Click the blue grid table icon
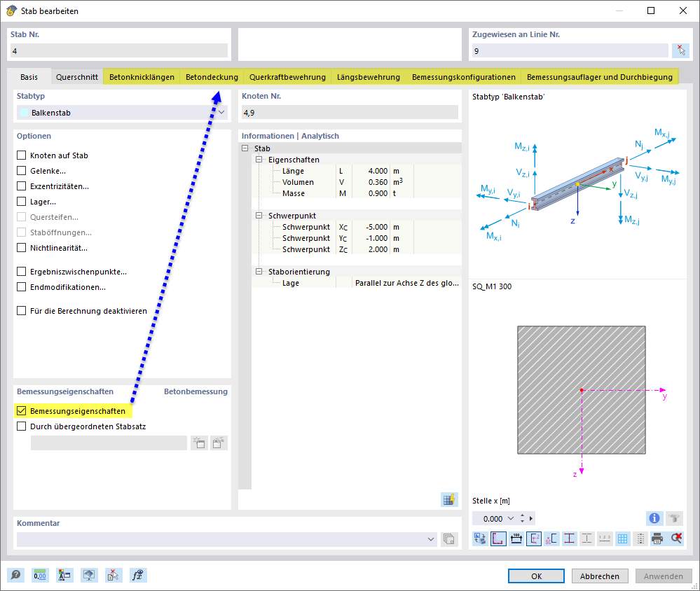This screenshot has height=591, width=700. click(622, 538)
